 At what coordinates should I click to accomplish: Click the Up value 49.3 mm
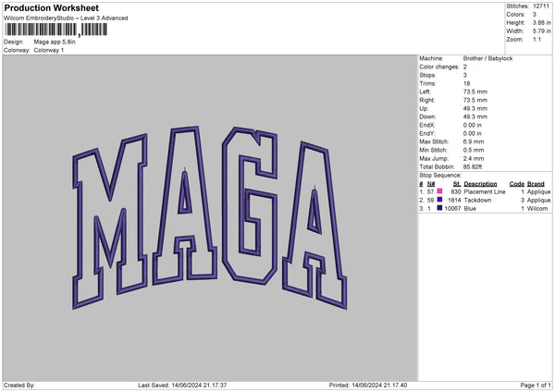click(x=475, y=108)
